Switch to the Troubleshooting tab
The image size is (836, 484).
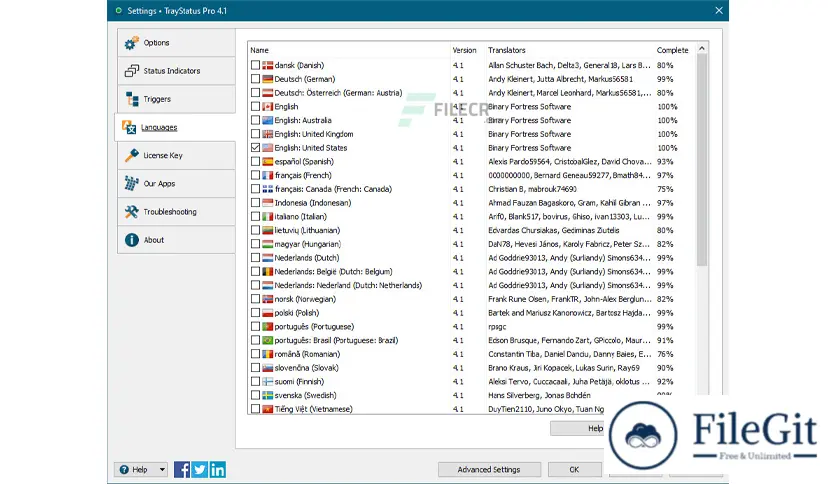coord(176,212)
